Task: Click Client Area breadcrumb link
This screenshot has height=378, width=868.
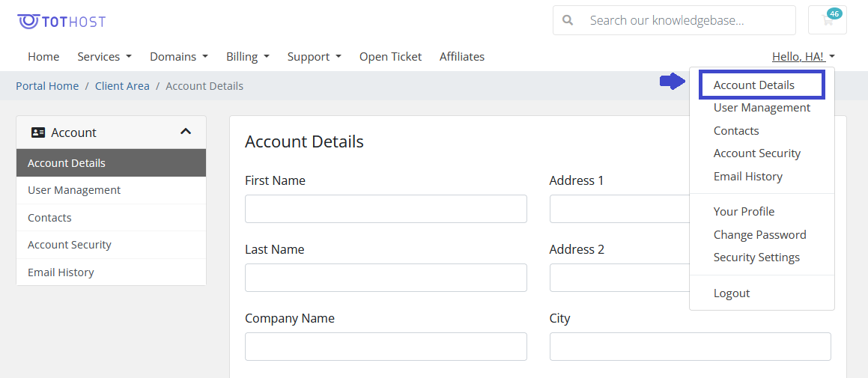Action: (122, 86)
